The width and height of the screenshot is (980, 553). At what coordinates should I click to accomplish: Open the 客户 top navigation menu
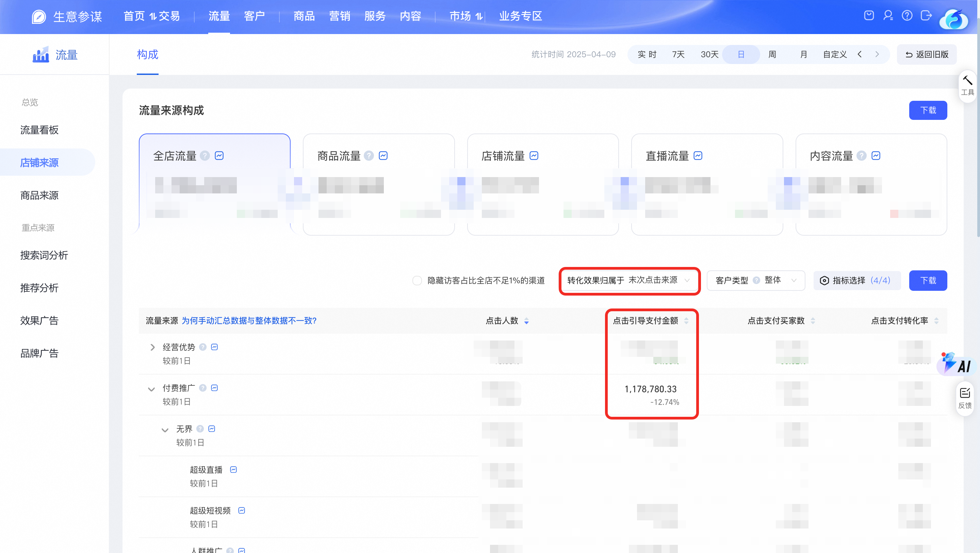click(254, 16)
